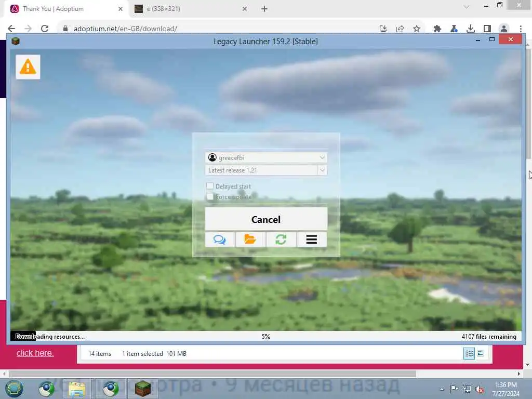
Task: Open Chrome three-dot menu
Action: 521,29
